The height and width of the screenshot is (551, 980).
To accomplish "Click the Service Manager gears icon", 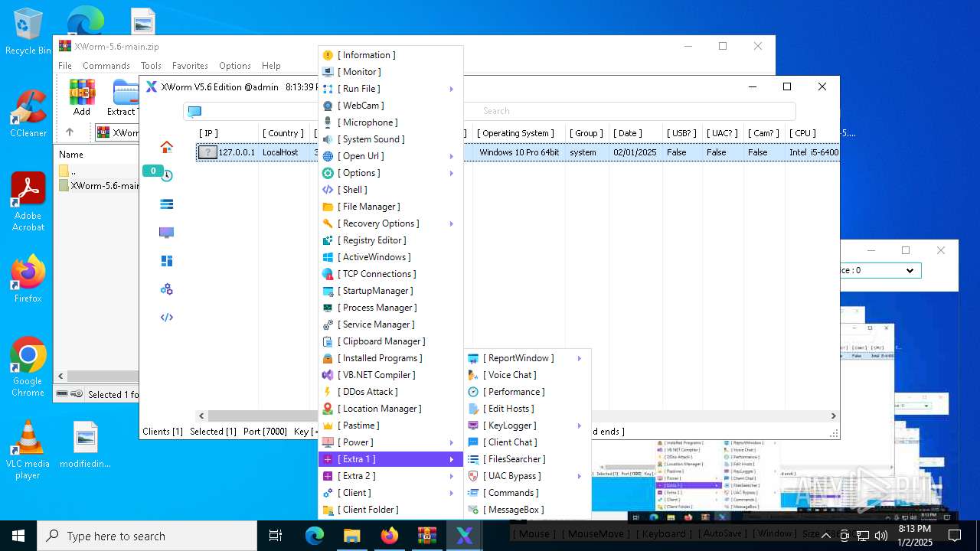I will point(328,324).
